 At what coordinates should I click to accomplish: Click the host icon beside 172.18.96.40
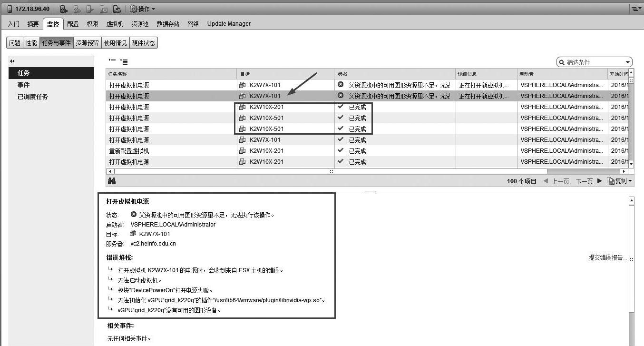coord(10,9)
